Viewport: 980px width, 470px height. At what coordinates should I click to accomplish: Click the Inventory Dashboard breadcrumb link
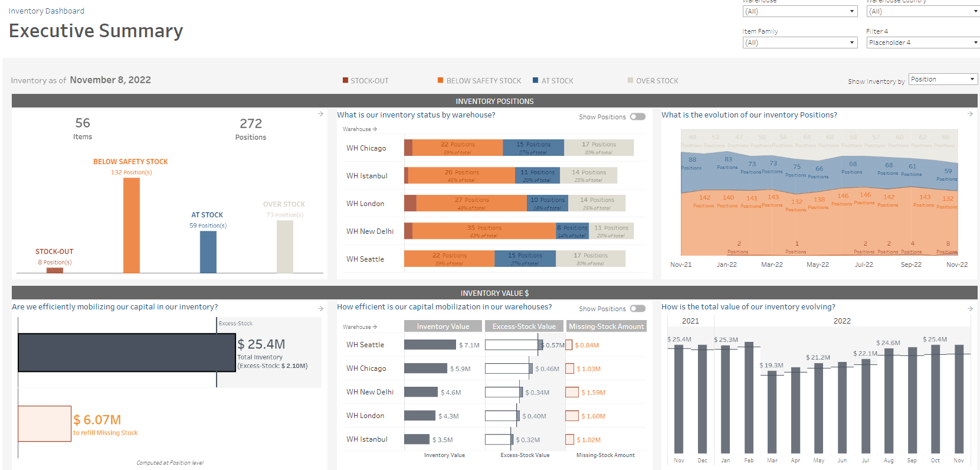tap(47, 11)
